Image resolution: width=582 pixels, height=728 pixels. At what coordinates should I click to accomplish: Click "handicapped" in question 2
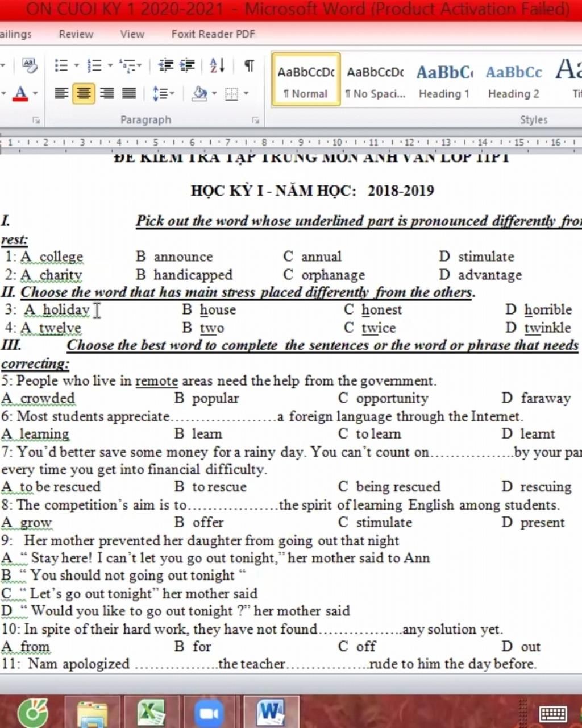coord(193,275)
